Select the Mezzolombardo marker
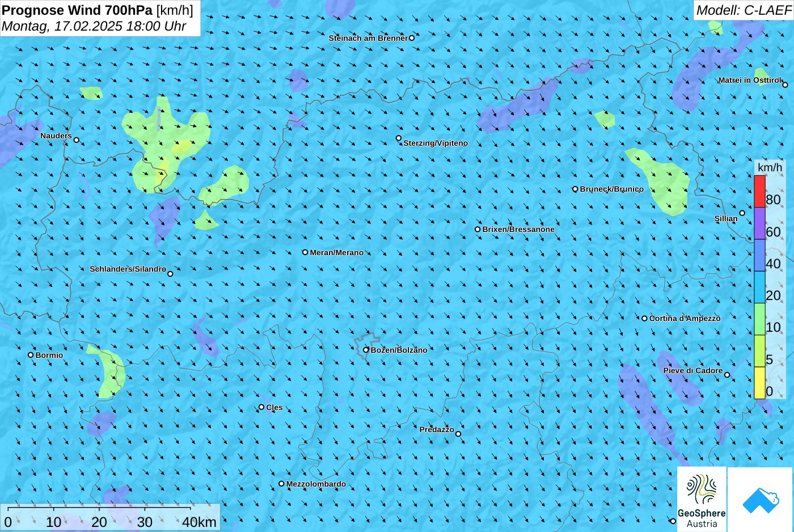The image size is (794, 532). (281, 484)
